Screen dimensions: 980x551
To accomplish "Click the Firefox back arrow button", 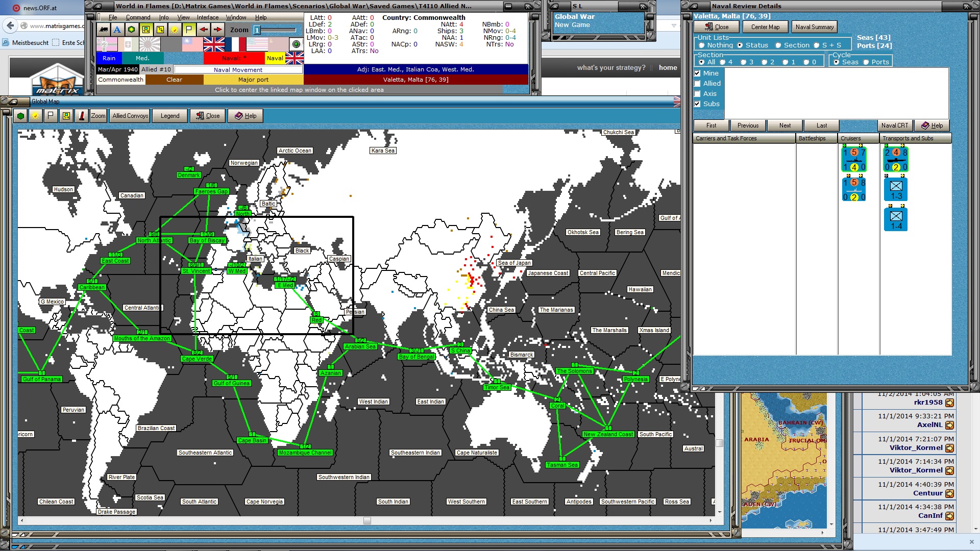I will point(10,26).
